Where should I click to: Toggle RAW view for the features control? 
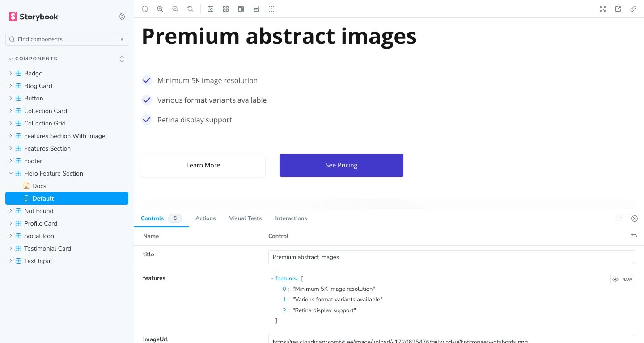(622, 280)
